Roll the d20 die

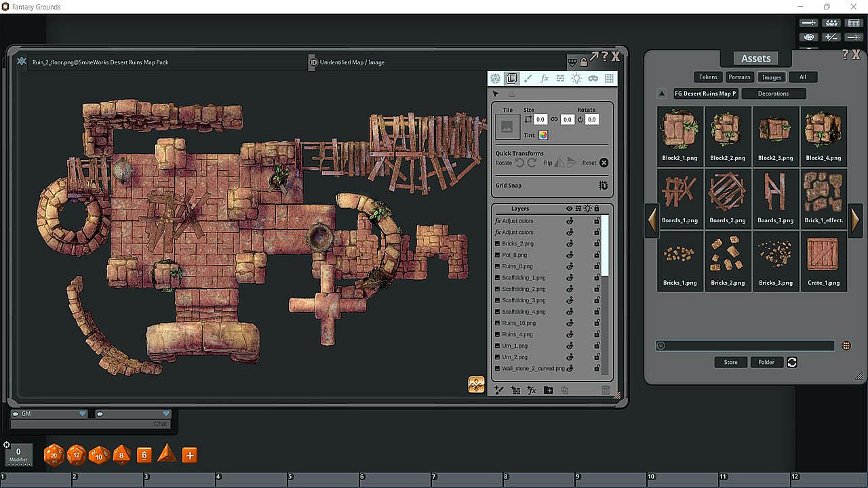[54, 455]
